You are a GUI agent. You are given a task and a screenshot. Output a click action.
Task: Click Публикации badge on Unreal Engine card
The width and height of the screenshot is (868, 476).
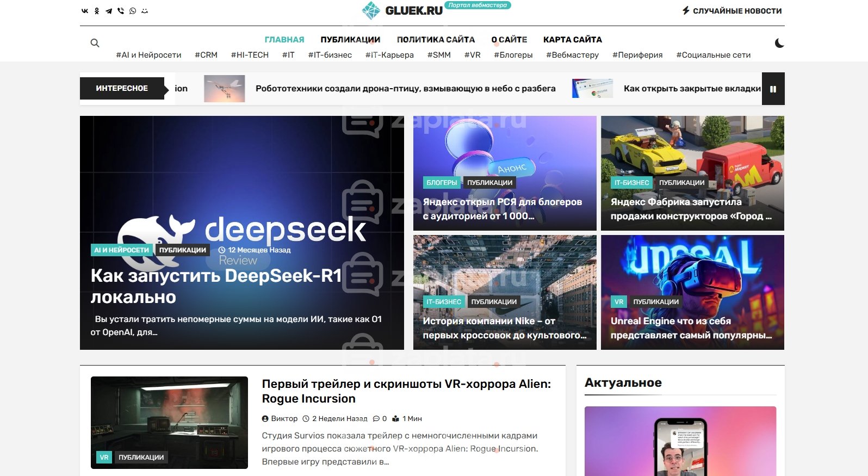point(656,302)
